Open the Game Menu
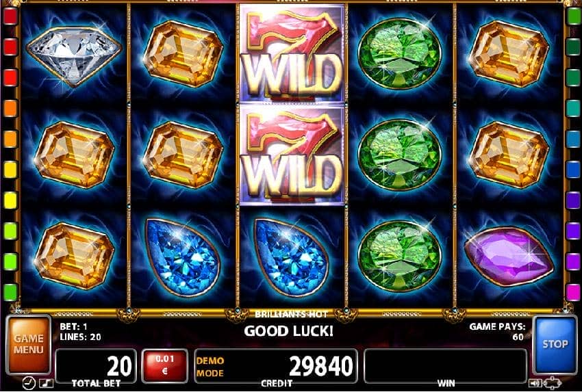 pos(29,345)
